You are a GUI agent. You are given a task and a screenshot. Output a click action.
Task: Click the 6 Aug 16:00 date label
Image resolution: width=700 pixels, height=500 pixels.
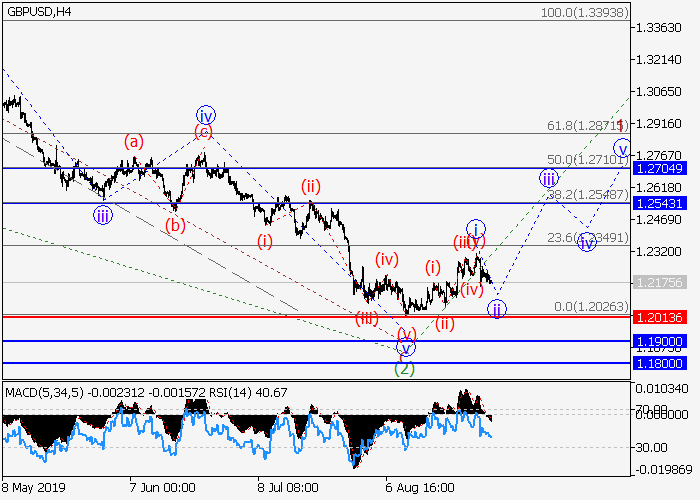(421, 487)
